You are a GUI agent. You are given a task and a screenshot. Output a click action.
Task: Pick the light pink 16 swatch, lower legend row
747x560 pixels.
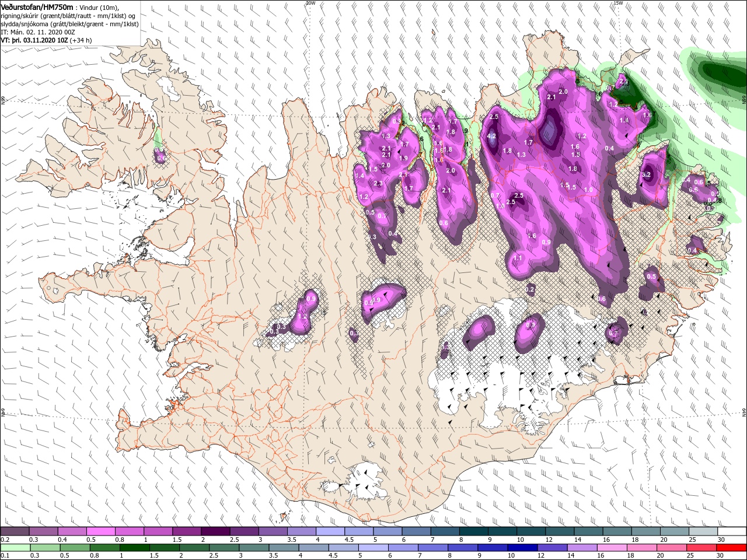(x=612, y=547)
